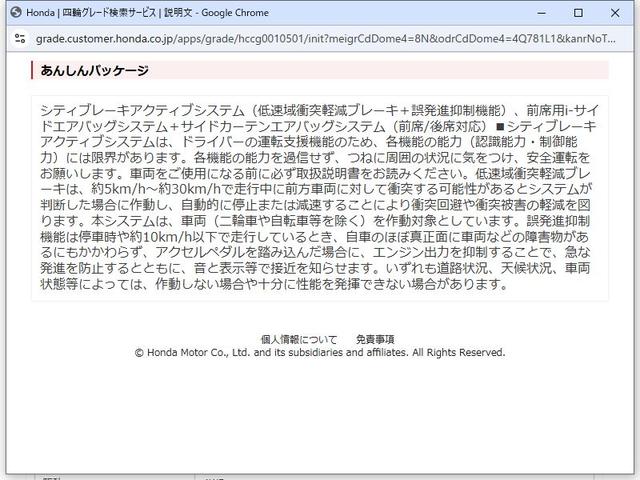Click the Chrome globe icon in title bar
The image size is (640, 480).
[16, 12]
